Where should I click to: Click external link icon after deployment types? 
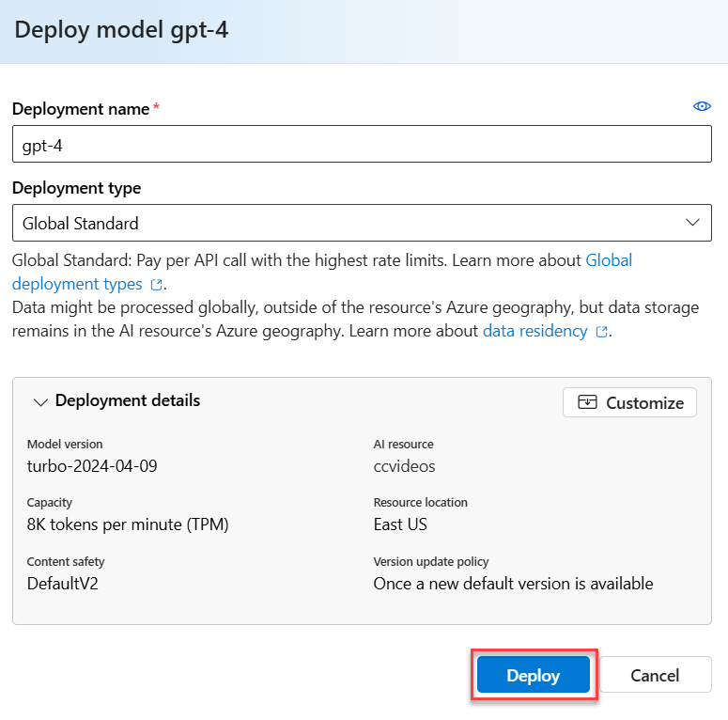click(157, 284)
